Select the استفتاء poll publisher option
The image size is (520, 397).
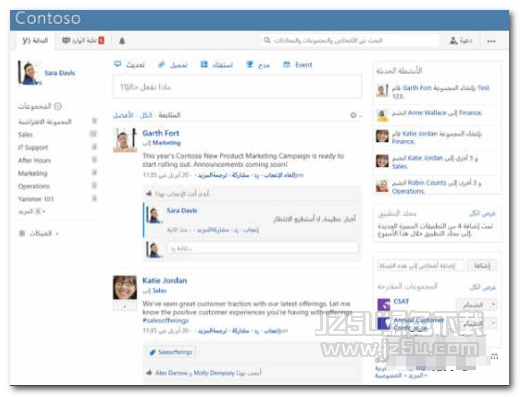[x=217, y=65]
